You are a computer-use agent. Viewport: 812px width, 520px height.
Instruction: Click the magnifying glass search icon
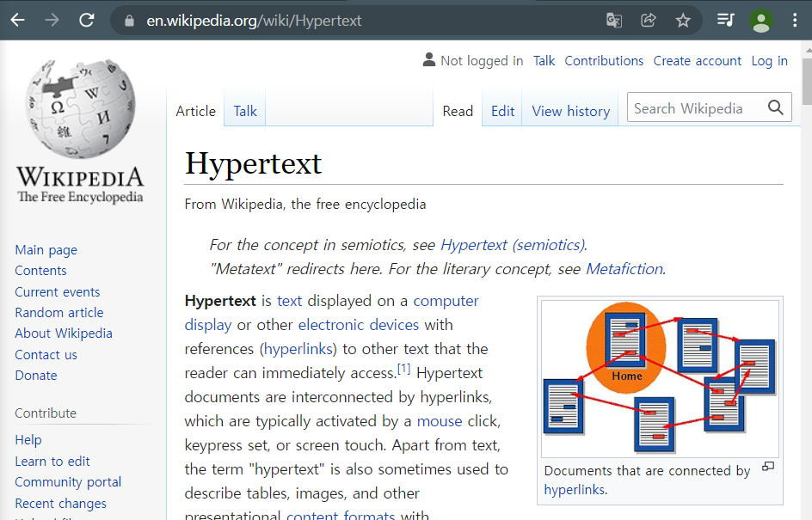(775, 107)
